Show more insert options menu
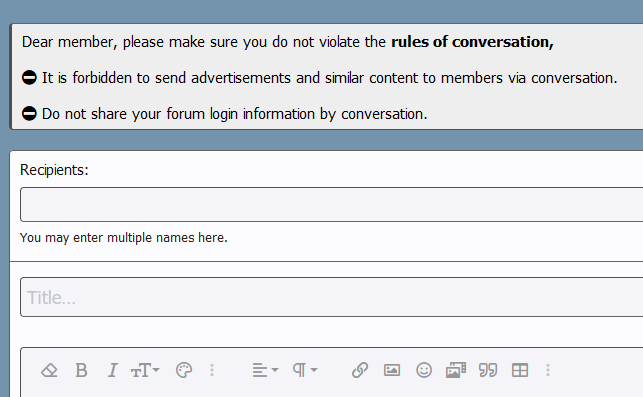Viewport: 643px width, 397px height. [x=548, y=370]
